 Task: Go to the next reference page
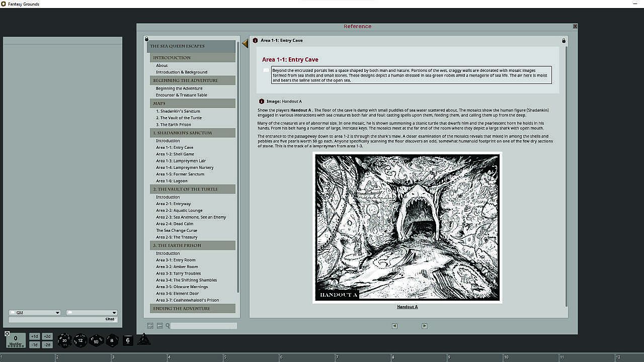click(x=424, y=326)
